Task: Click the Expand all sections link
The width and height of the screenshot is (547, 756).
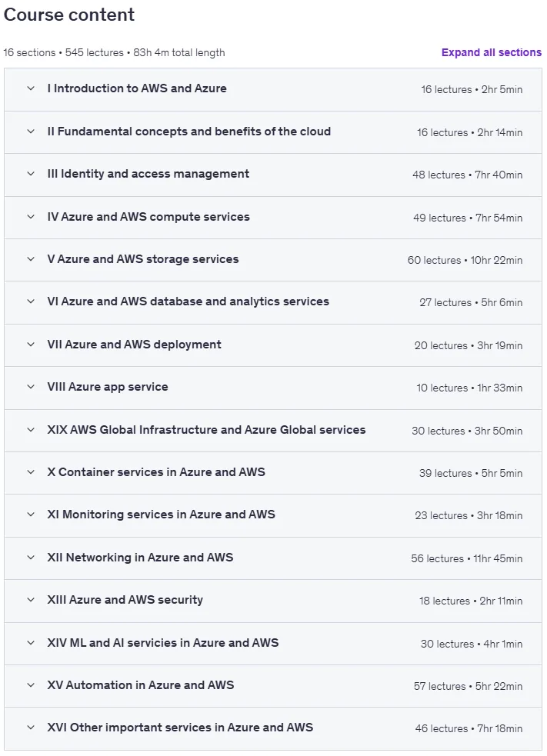Action: 492,52
